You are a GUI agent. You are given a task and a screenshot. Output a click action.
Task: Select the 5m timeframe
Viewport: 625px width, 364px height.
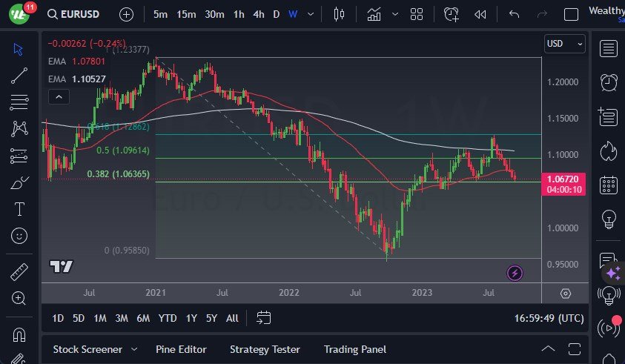tap(160, 14)
